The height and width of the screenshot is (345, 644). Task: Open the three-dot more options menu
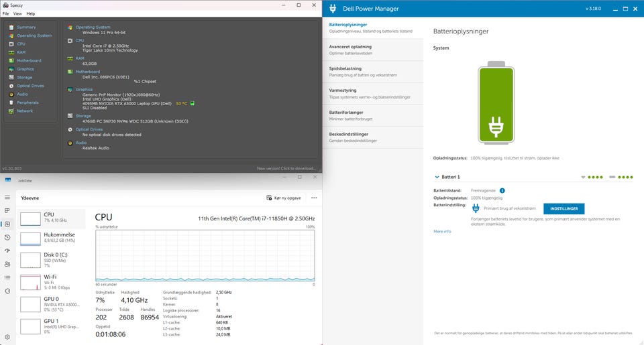click(x=314, y=198)
